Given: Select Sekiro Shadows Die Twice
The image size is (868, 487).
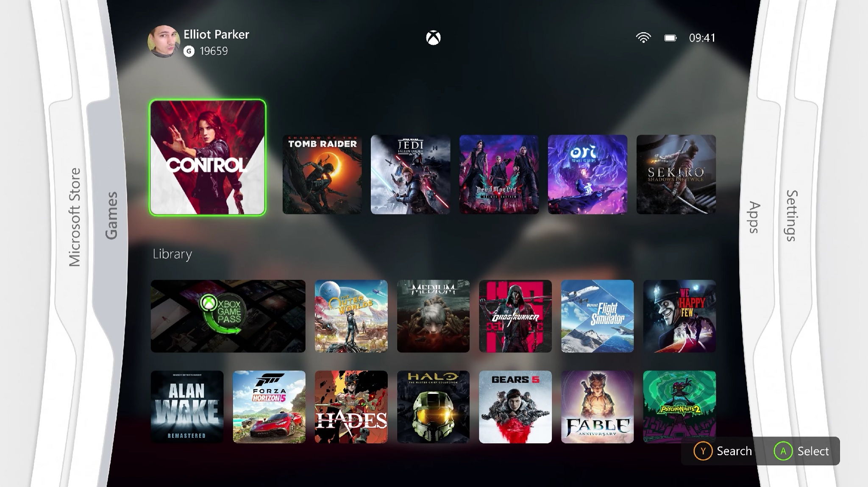Looking at the screenshot, I should pos(676,174).
